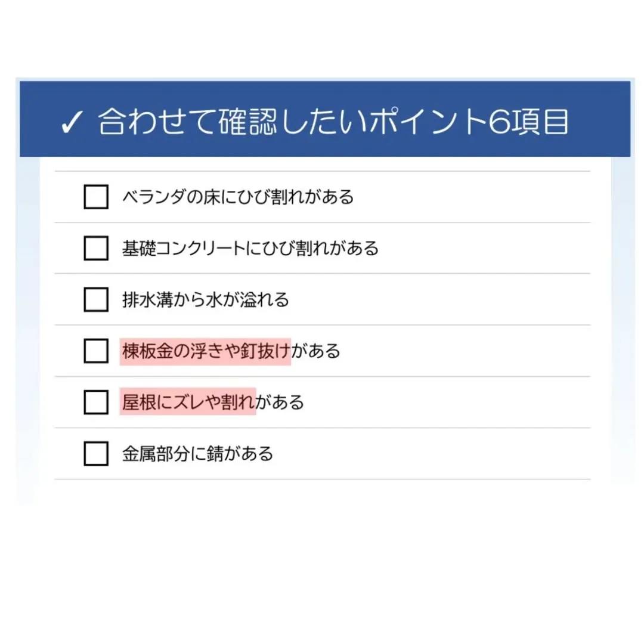Tick the 基礎コンクリートにひび割れがある checkbox

[96, 248]
